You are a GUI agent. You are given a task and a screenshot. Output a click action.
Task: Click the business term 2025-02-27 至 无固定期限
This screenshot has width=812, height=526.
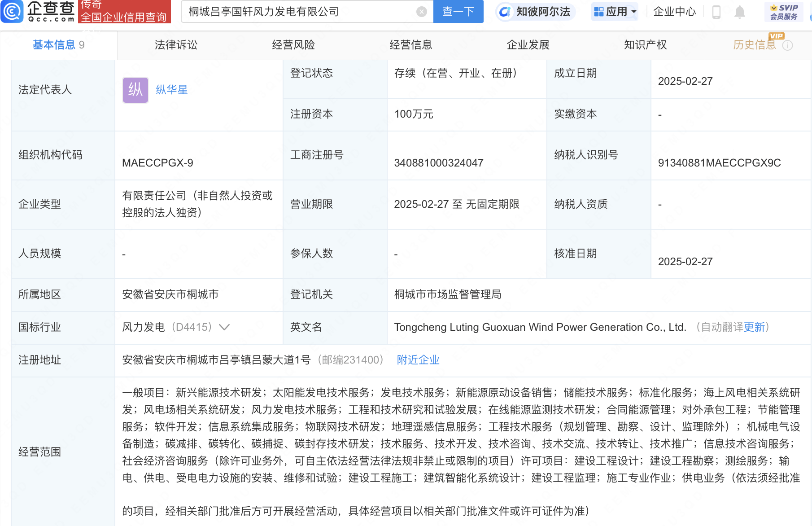click(457, 204)
